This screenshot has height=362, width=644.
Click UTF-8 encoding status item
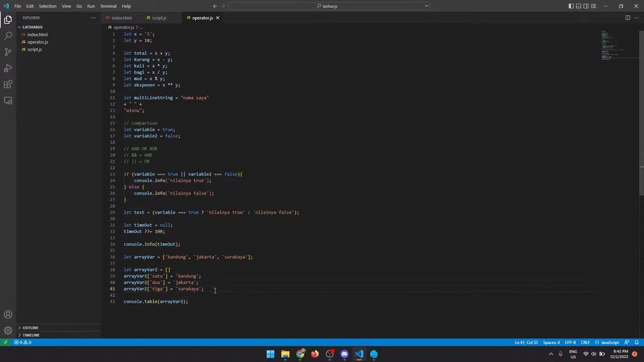point(570,342)
